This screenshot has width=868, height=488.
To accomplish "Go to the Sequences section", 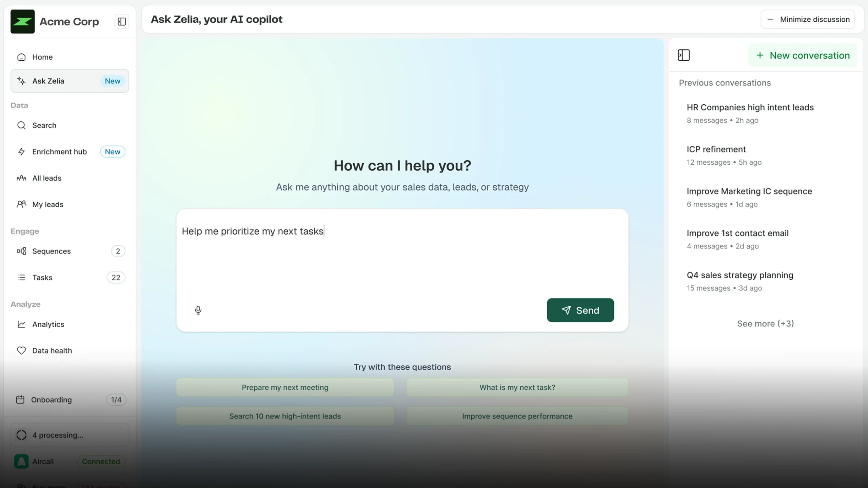I will pyautogui.click(x=51, y=251).
